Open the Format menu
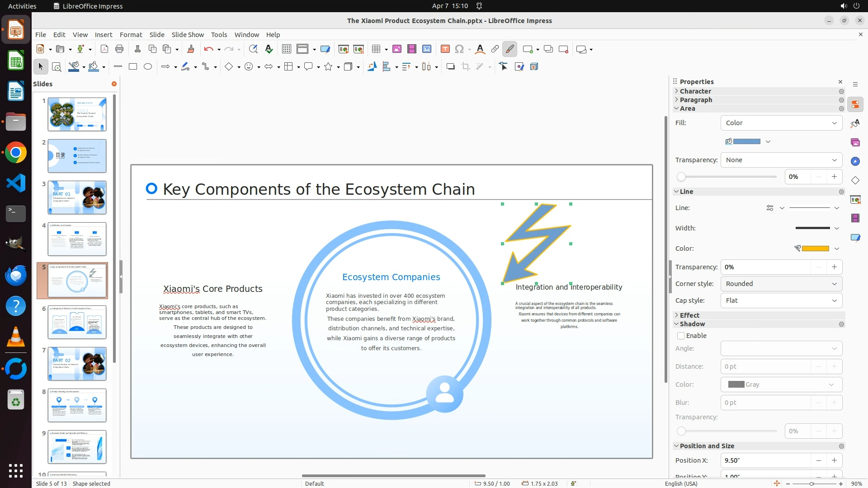 coord(131,35)
